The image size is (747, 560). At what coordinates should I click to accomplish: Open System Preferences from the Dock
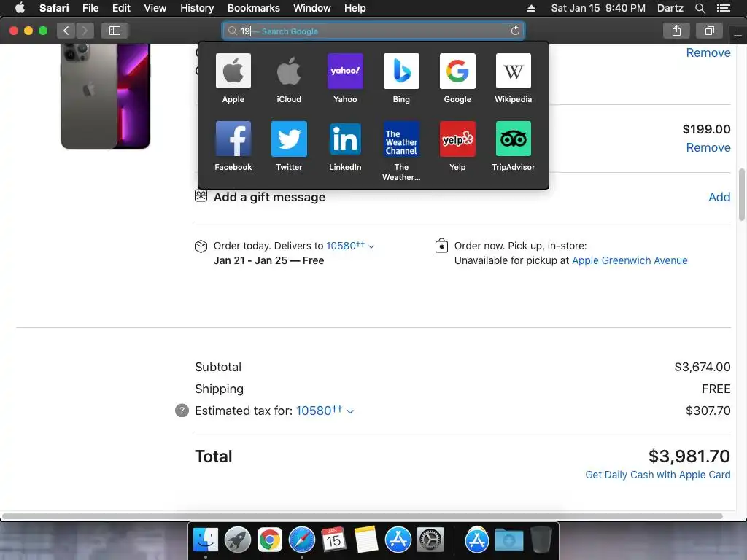click(x=430, y=540)
